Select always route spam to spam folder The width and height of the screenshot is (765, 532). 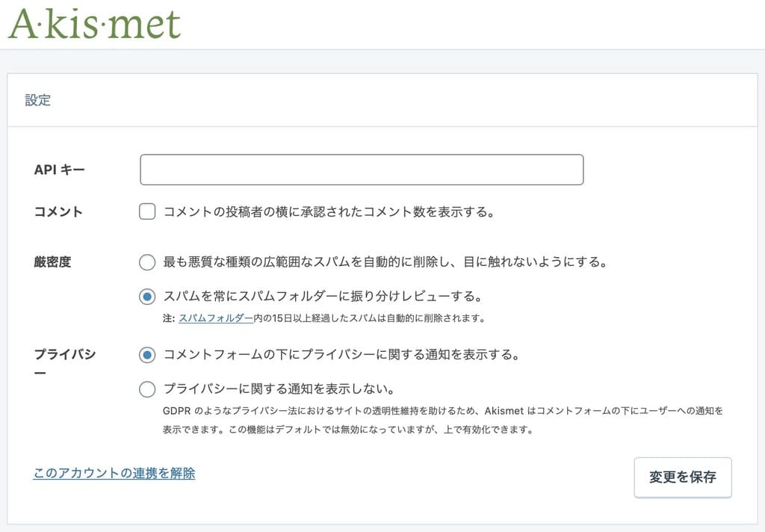pyautogui.click(x=146, y=297)
